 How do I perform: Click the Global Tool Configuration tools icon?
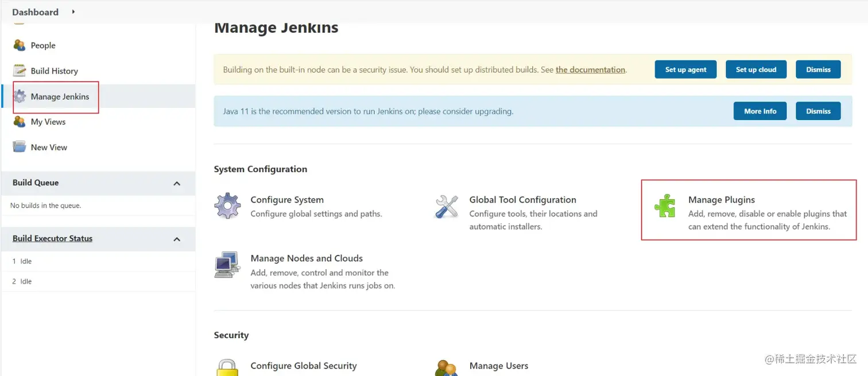(x=447, y=206)
